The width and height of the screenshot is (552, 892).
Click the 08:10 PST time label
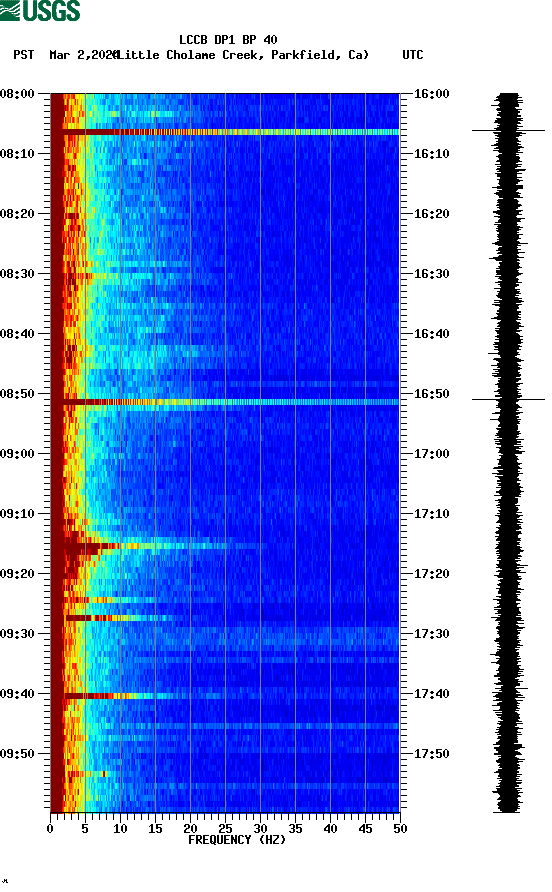(18, 154)
